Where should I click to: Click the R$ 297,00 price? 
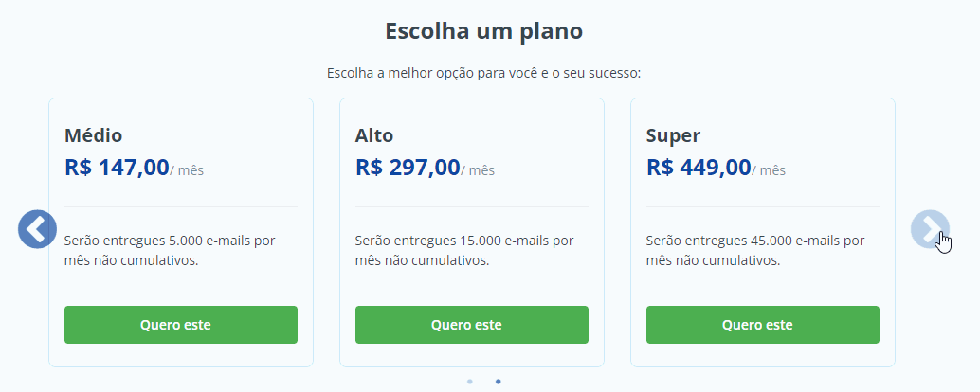(x=408, y=169)
